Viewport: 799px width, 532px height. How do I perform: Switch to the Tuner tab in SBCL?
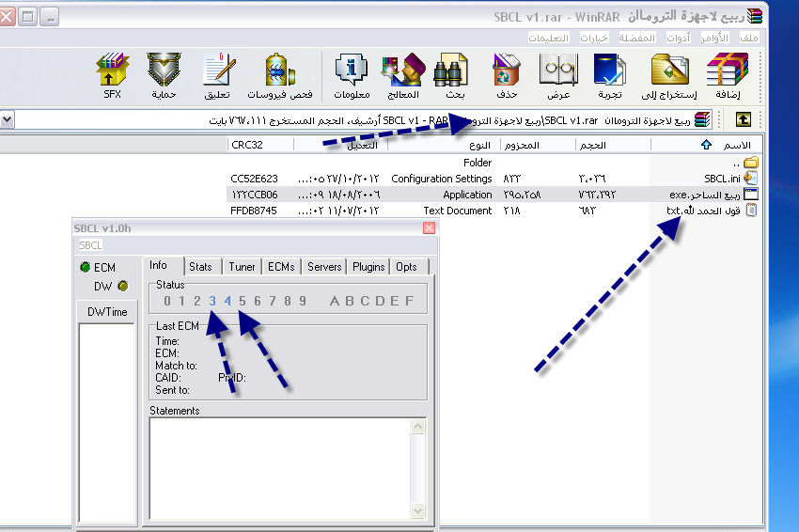pos(242,267)
